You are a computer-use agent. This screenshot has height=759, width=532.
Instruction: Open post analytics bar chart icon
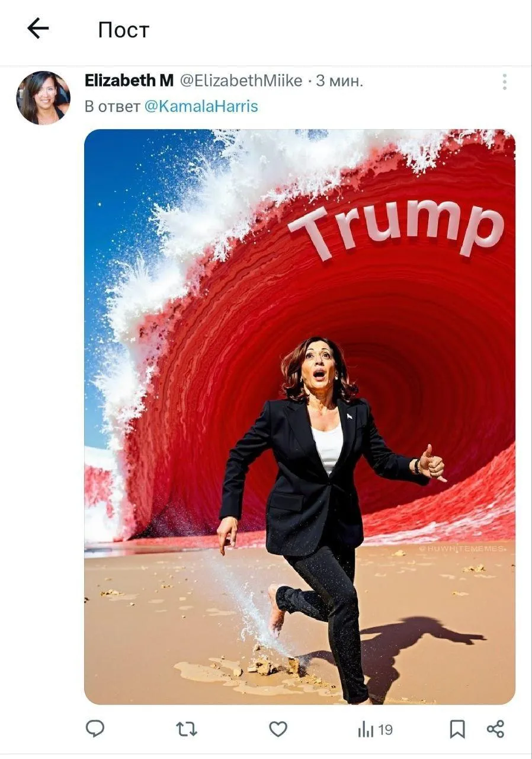pos(366,729)
